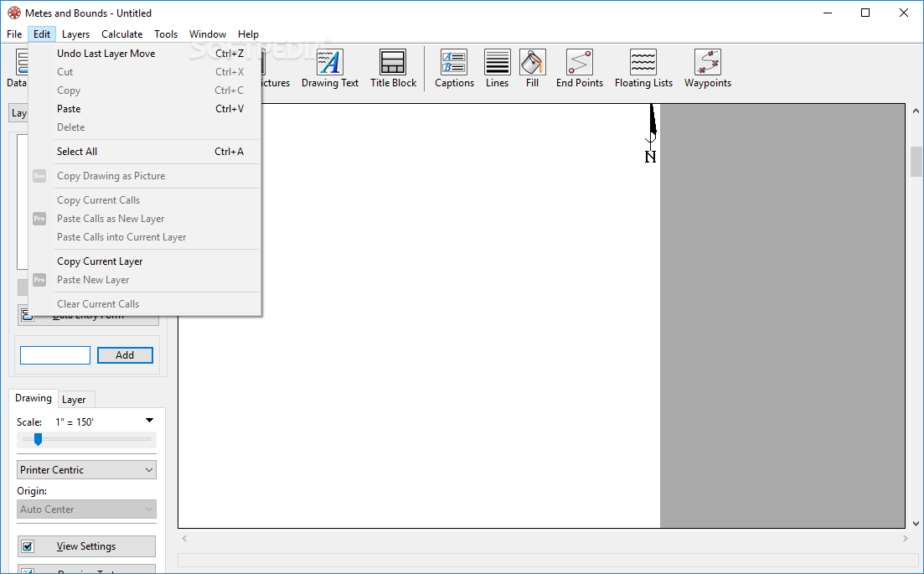
Task: Open the Floating Lists tool
Action: 643,69
